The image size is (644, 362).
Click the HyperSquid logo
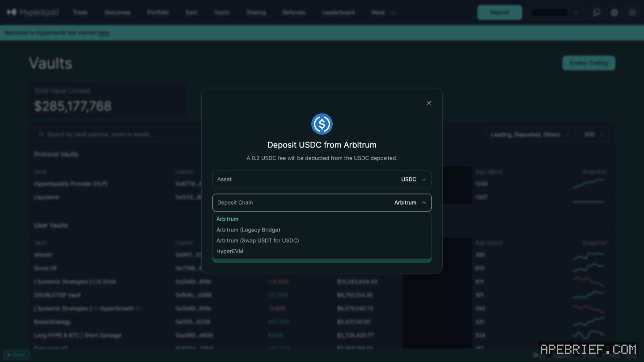point(33,13)
